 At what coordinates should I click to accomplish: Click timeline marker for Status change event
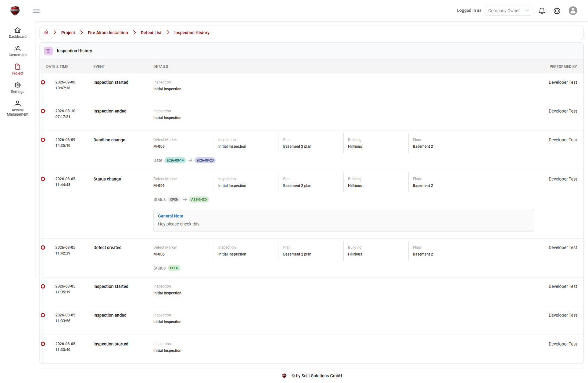(x=43, y=179)
